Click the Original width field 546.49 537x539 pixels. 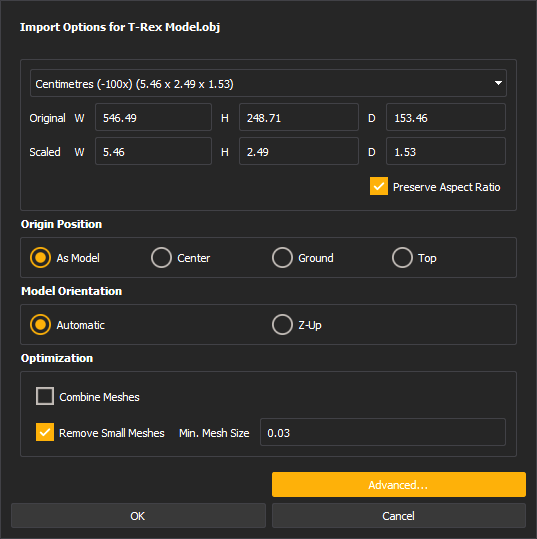click(x=153, y=117)
